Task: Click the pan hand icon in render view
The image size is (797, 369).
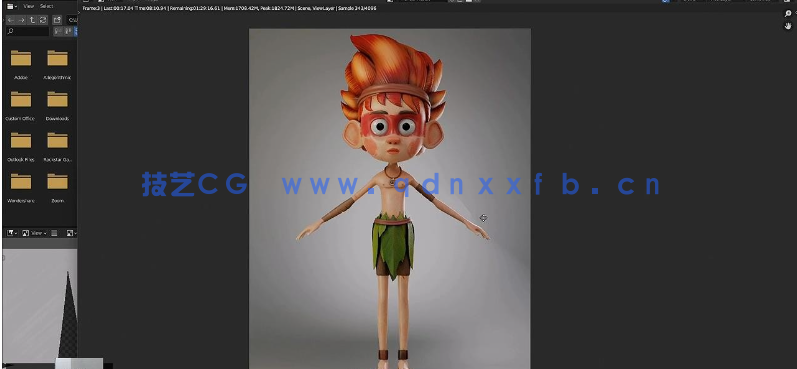Action: pyautogui.click(x=788, y=26)
